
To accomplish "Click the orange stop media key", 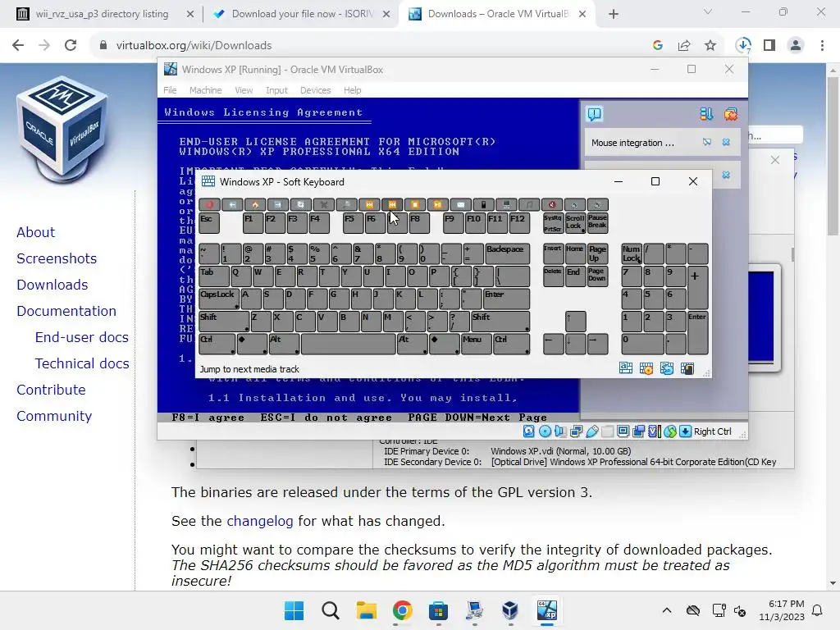I will [x=414, y=204].
